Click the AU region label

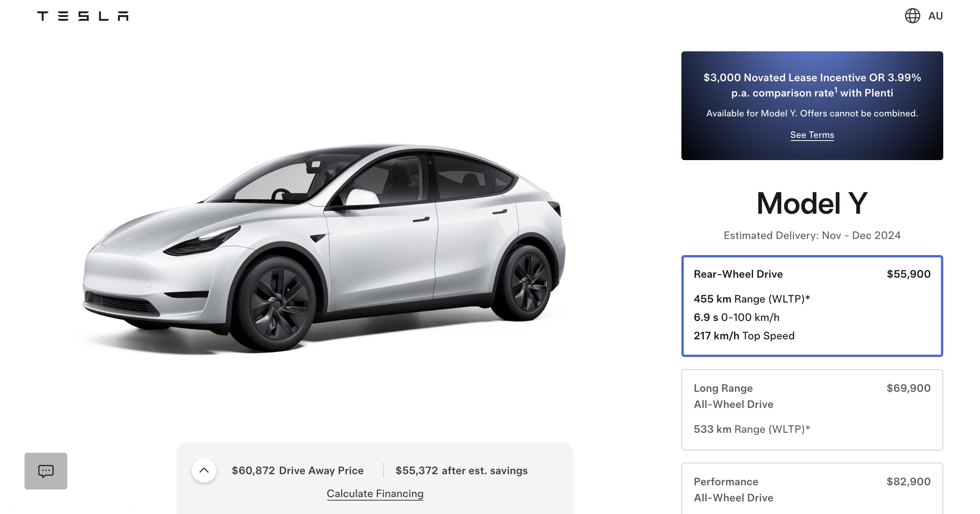pos(936,16)
